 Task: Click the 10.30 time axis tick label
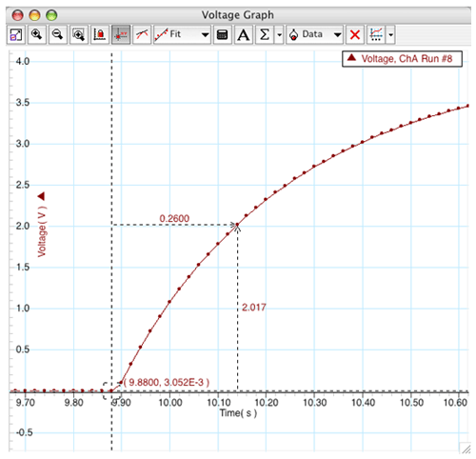pyautogui.click(x=315, y=403)
